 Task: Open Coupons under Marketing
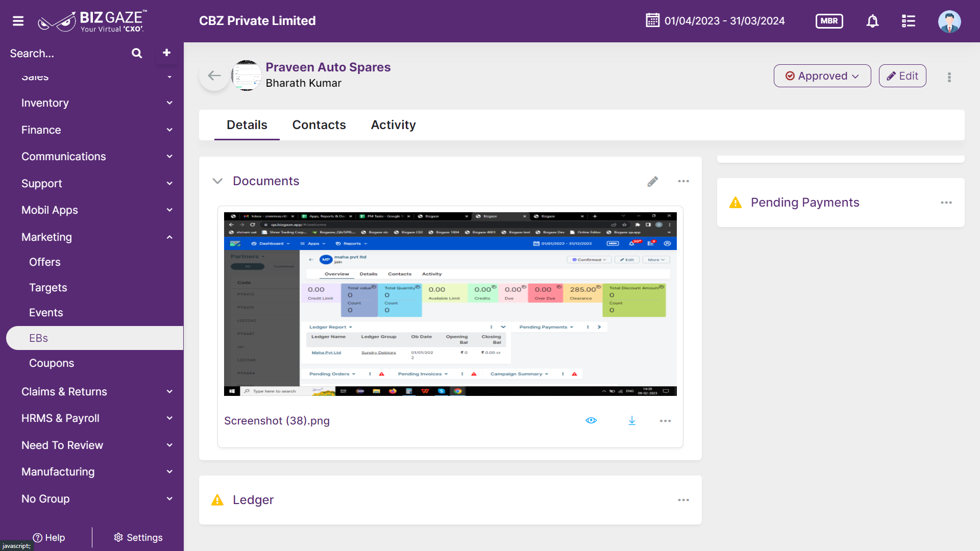pos(52,363)
